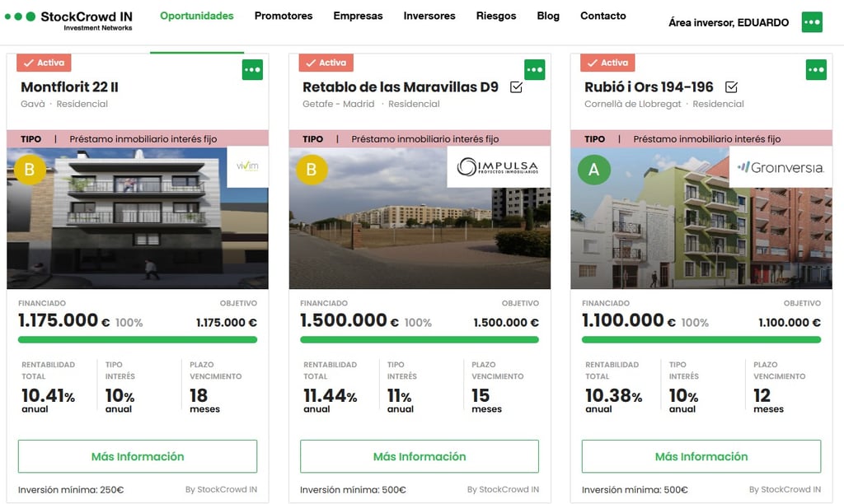The image size is (844, 504).
Task: Click the 15 meses plazo value
Action: [486, 401]
